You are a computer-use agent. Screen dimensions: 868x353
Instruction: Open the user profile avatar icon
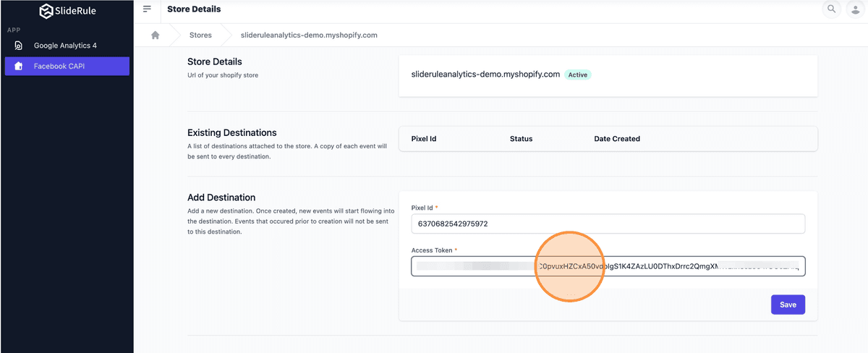(x=857, y=9)
